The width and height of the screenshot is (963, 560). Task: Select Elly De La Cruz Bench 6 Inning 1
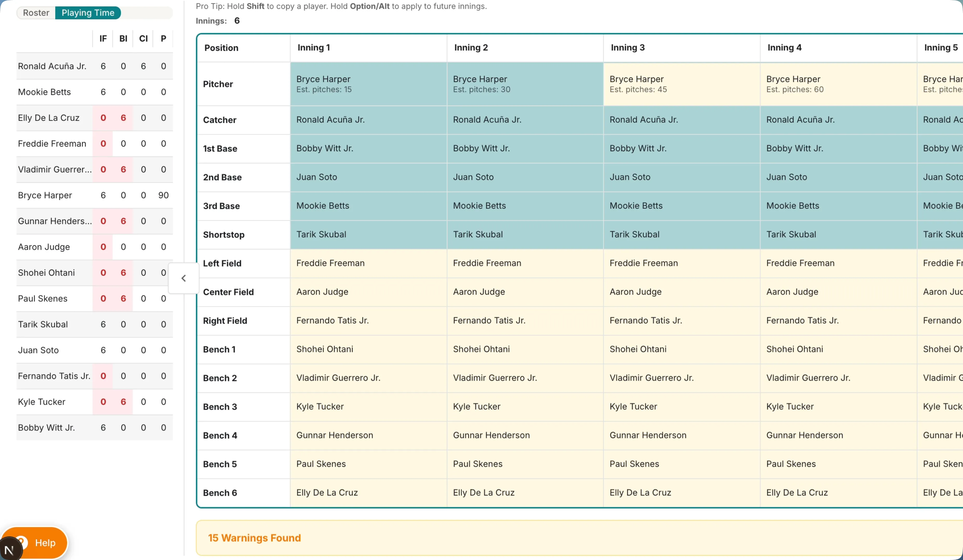pyautogui.click(x=368, y=492)
